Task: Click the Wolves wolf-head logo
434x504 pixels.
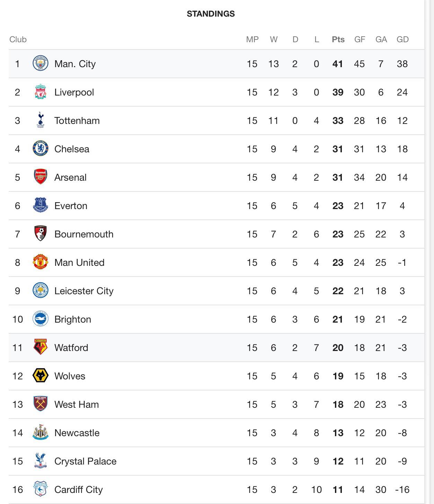Action: pos(40,376)
